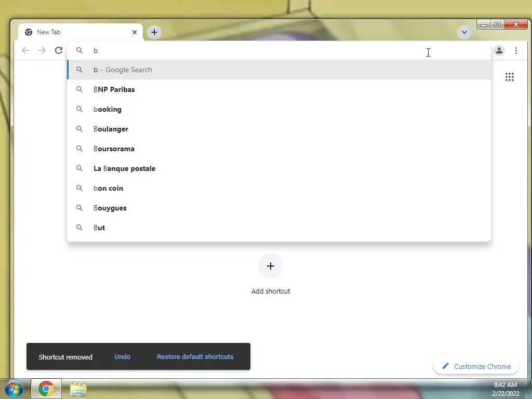Click the magnifier icon beside 'b - Google Search'
Image resolution: width=532 pixels, height=399 pixels.
[79, 70]
